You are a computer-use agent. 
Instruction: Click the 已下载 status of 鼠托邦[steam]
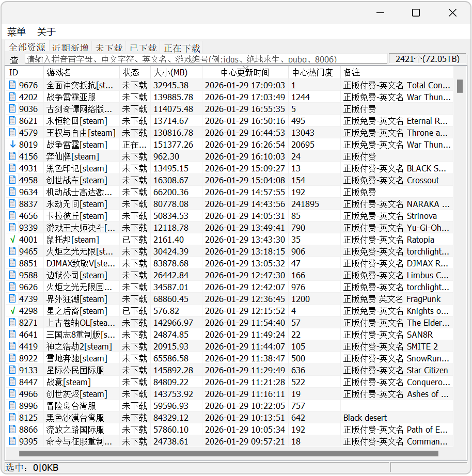pos(135,240)
